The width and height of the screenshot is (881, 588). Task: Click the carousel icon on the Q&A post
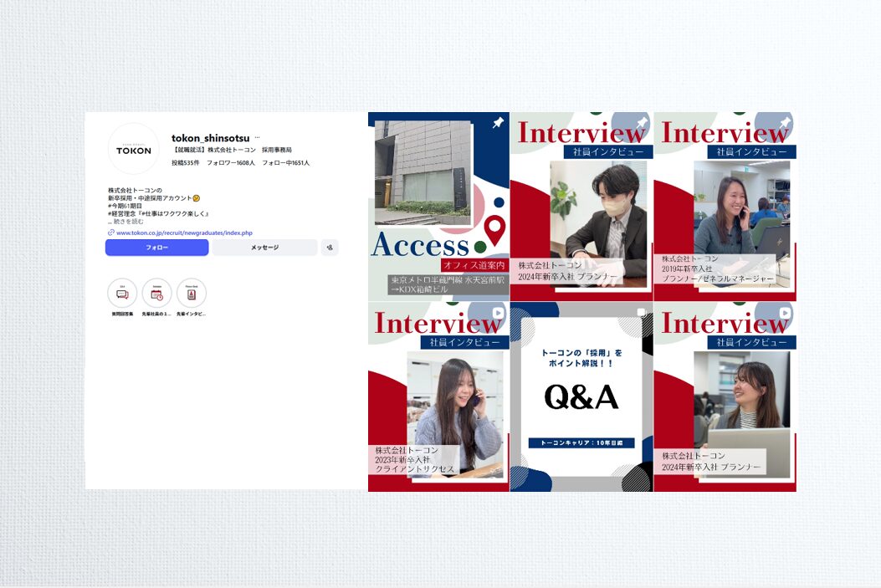click(x=641, y=313)
